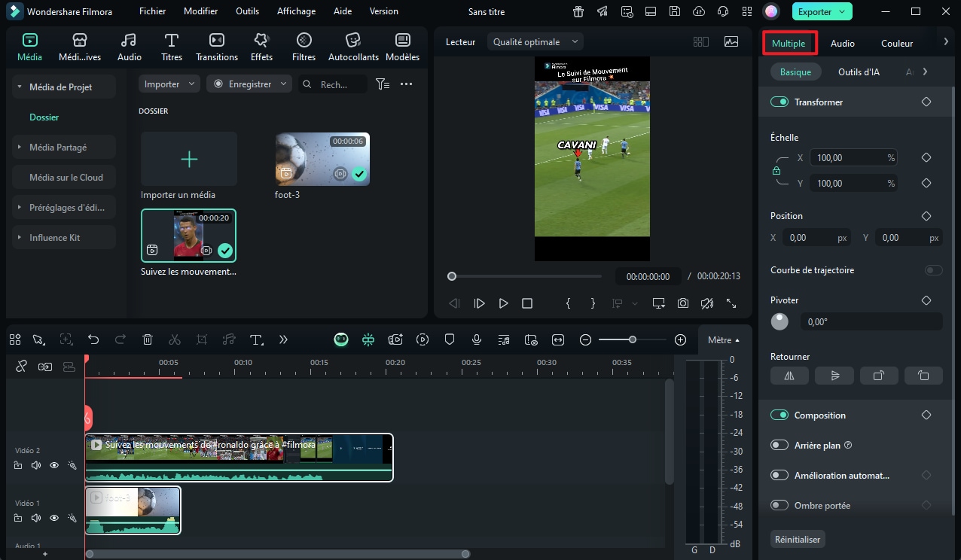Click the gift icon in title bar
Image resolution: width=961 pixels, height=560 pixels.
(578, 11)
